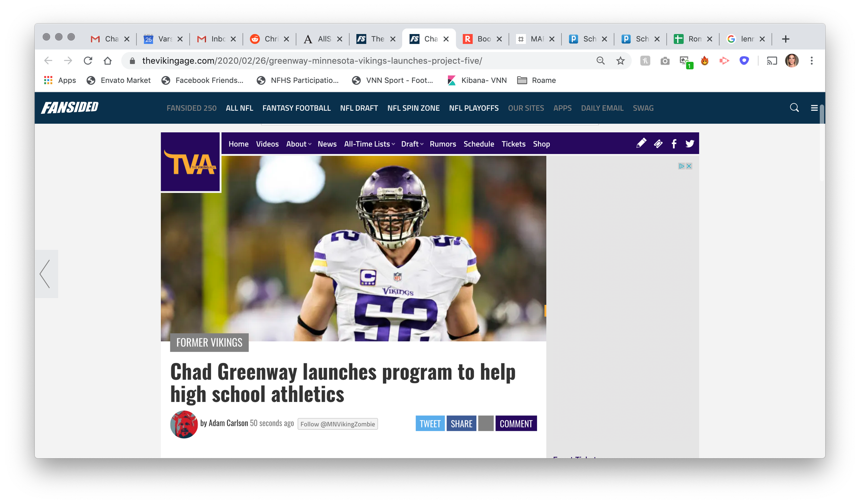Expand the All-Time Lists dropdown
This screenshot has height=504, width=860.
tap(369, 144)
